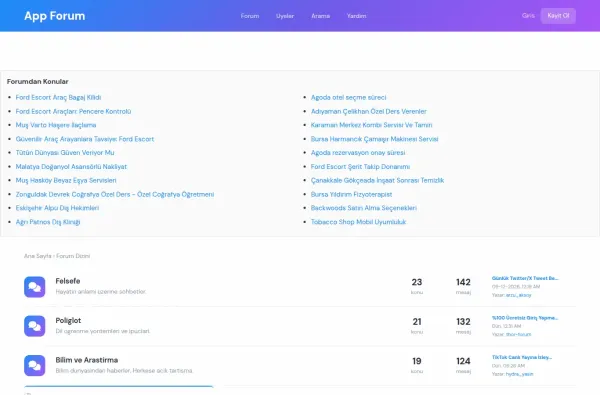Click the Giris login link
600x395 pixels.
pos(528,16)
